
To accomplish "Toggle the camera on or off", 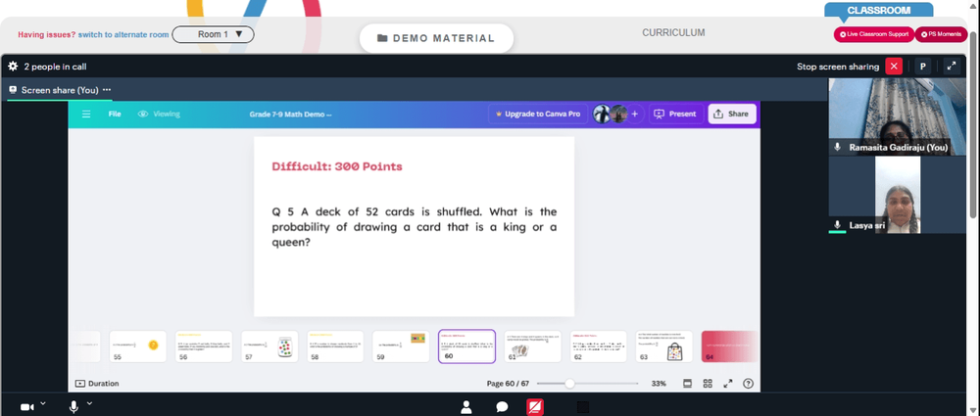I will [26, 407].
